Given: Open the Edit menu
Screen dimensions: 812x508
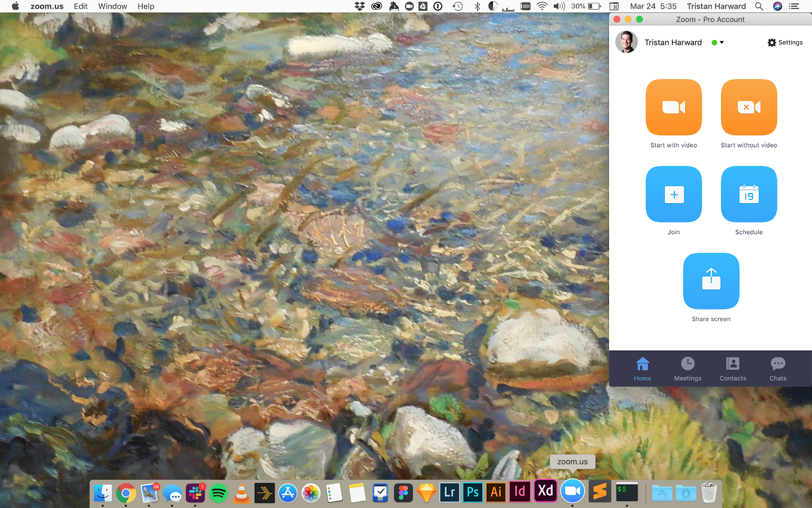Looking at the screenshot, I should tap(81, 6).
